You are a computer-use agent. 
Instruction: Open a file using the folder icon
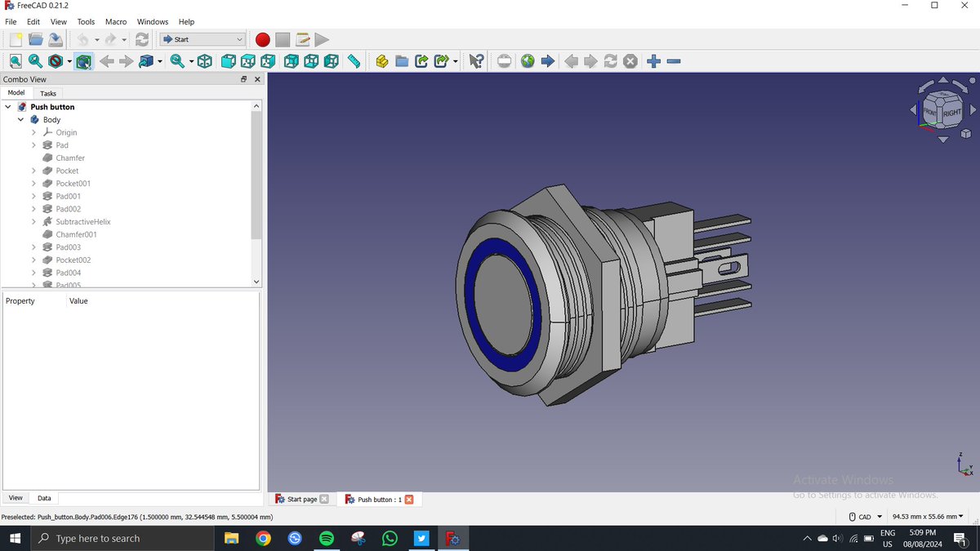[x=35, y=39]
